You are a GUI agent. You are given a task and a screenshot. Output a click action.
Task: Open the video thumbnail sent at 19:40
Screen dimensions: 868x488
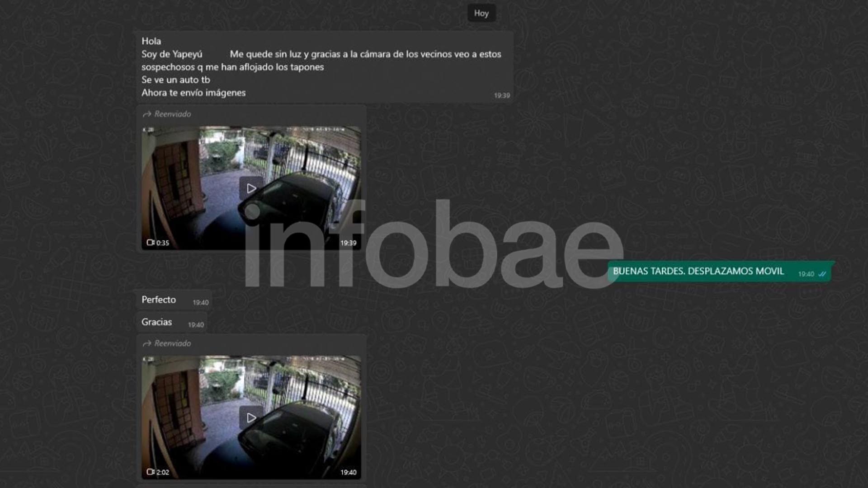(x=251, y=418)
